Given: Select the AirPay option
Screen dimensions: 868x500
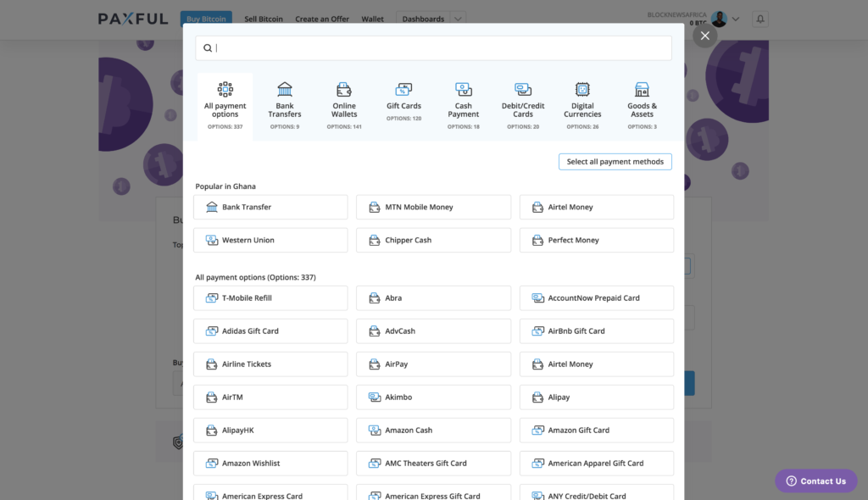Looking at the screenshot, I should pyautogui.click(x=433, y=364).
